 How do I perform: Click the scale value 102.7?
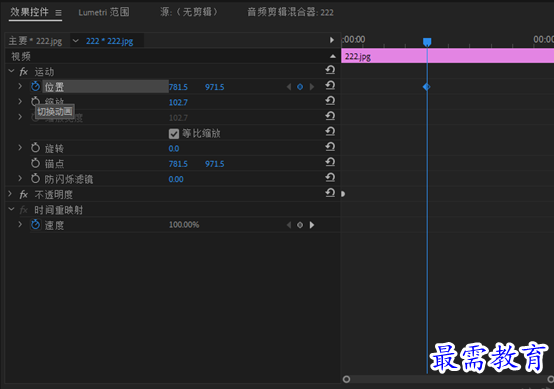[178, 102]
